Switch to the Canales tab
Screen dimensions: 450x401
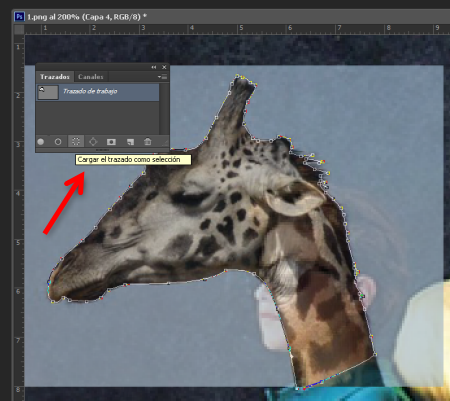pos(91,77)
